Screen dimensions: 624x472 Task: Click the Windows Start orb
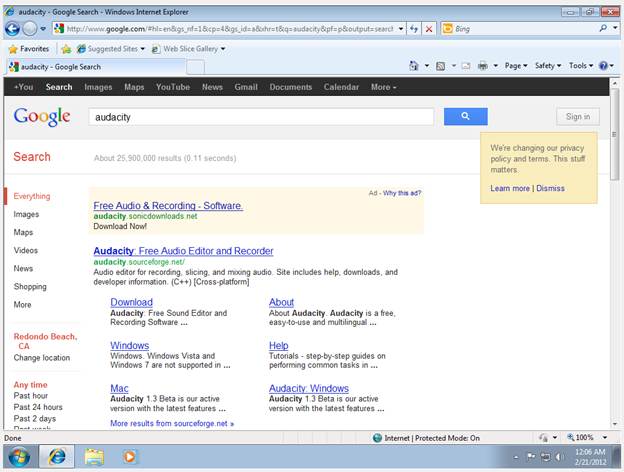point(19,457)
